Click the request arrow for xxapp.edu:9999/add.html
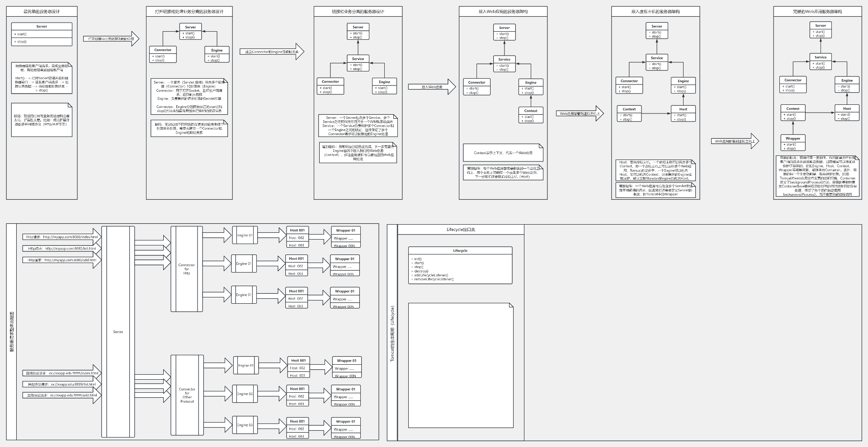 pyautogui.click(x=62, y=395)
